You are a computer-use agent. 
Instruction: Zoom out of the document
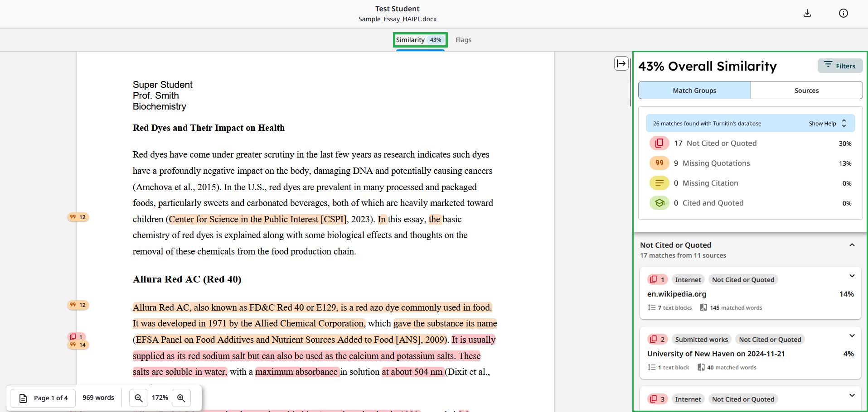click(x=139, y=398)
